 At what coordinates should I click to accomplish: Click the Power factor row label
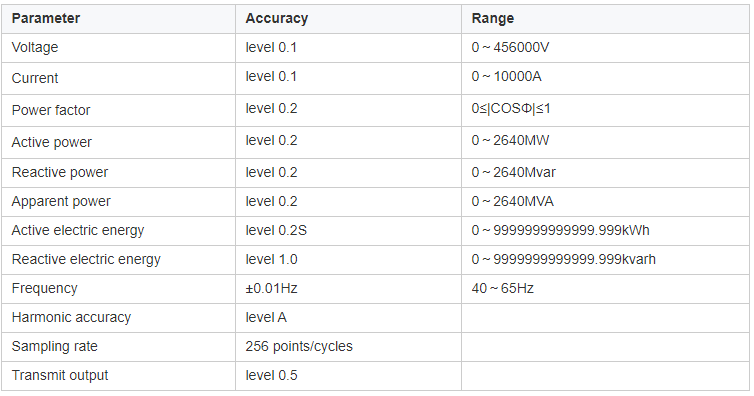[x=51, y=110]
